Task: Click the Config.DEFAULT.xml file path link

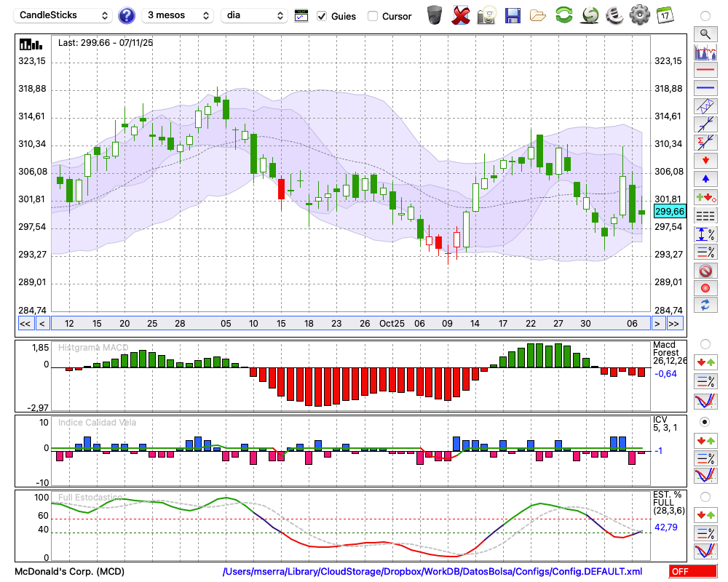Action: click(432, 572)
